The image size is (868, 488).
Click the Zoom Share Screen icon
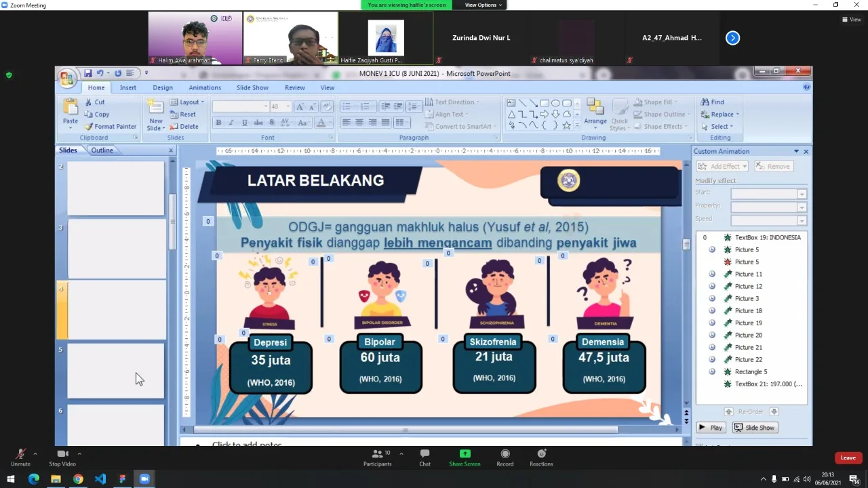click(x=465, y=454)
